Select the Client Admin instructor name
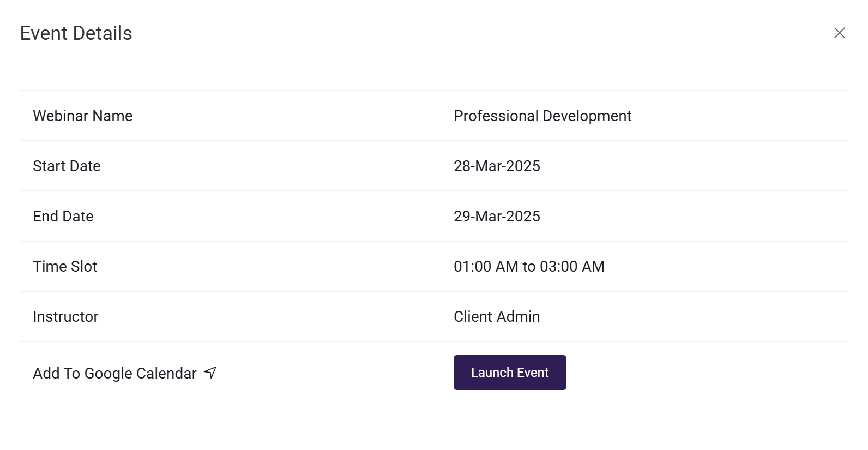 coord(497,316)
